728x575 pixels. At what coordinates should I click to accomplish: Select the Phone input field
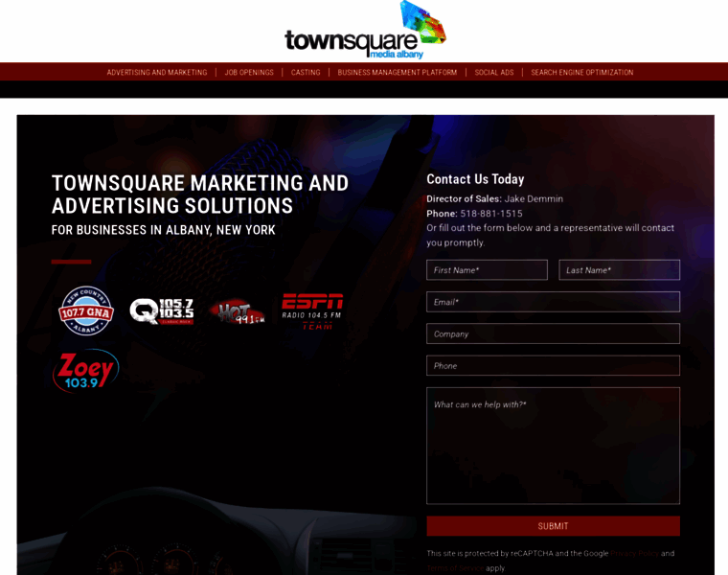tap(553, 365)
